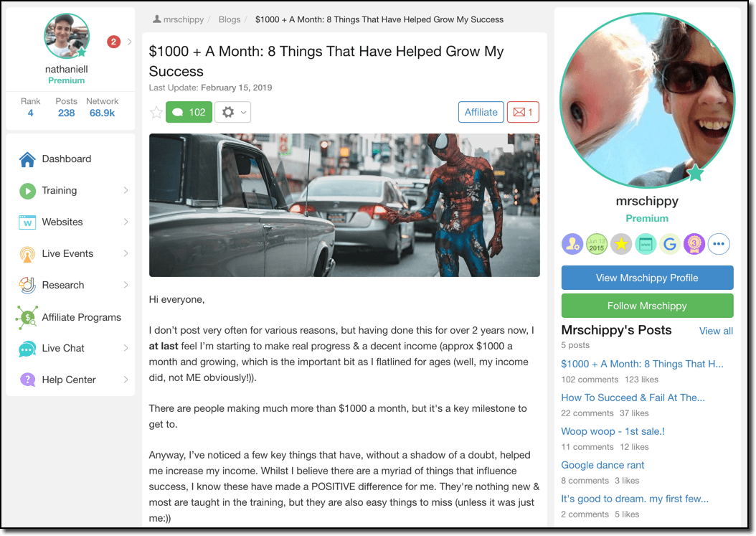
Task: Open the gear settings dropdown
Action: point(233,113)
